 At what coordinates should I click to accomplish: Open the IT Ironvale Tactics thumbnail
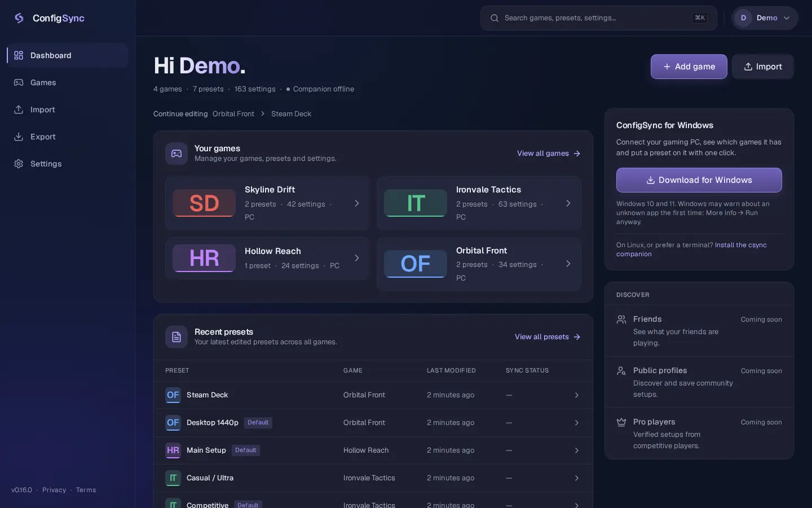pyautogui.click(x=416, y=203)
